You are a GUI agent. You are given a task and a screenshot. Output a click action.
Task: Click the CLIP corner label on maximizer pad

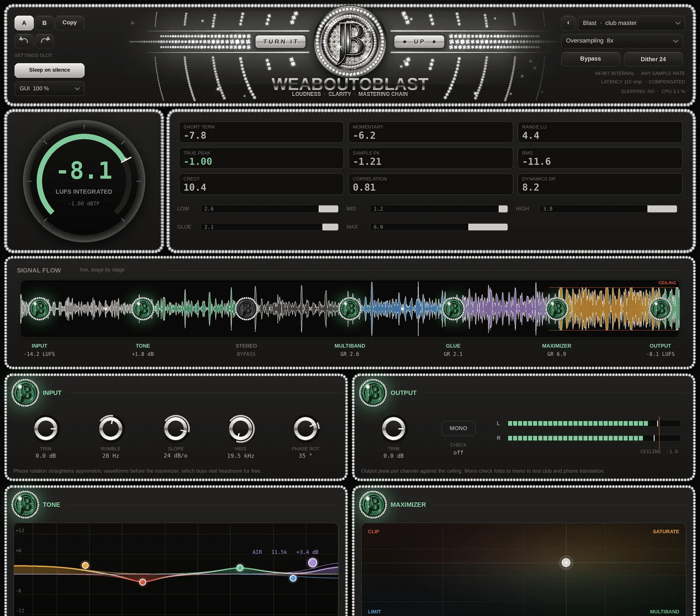point(373,531)
